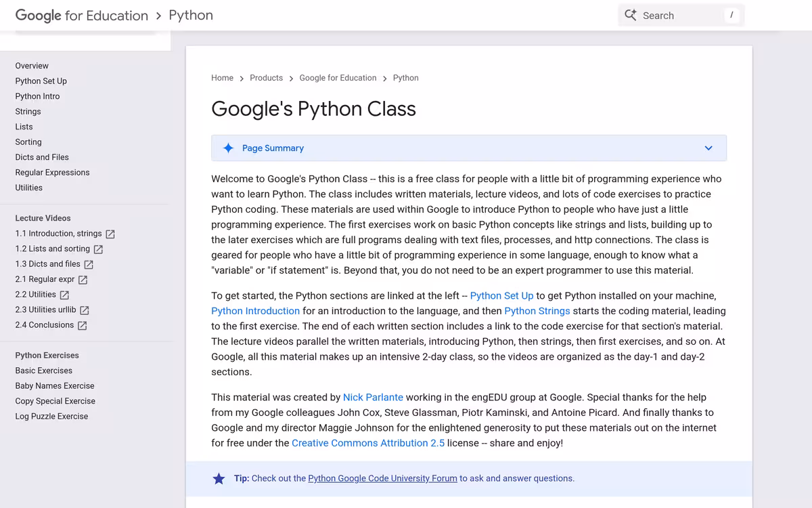Open Overview in the sidebar
The width and height of the screenshot is (812, 508).
click(32, 66)
